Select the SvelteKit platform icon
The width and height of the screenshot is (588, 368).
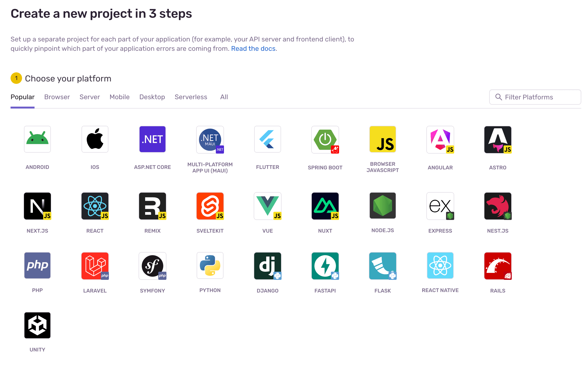pyautogui.click(x=210, y=206)
